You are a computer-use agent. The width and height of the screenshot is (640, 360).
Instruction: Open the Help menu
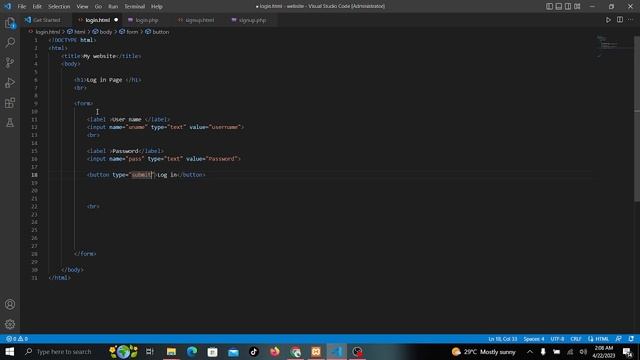(x=157, y=7)
